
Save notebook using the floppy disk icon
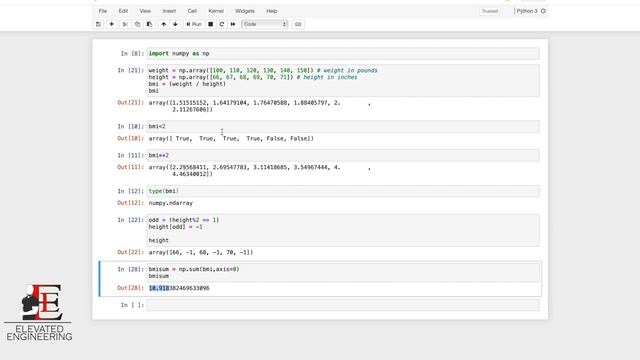(x=98, y=24)
